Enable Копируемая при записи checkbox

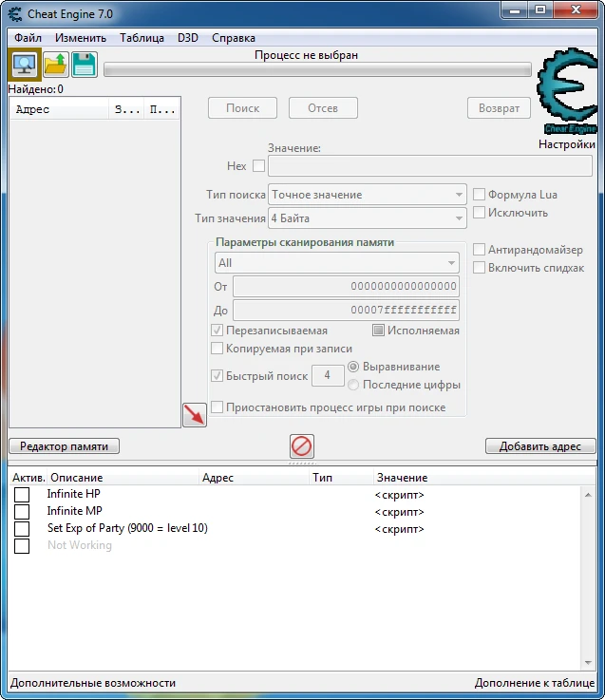[217, 349]
